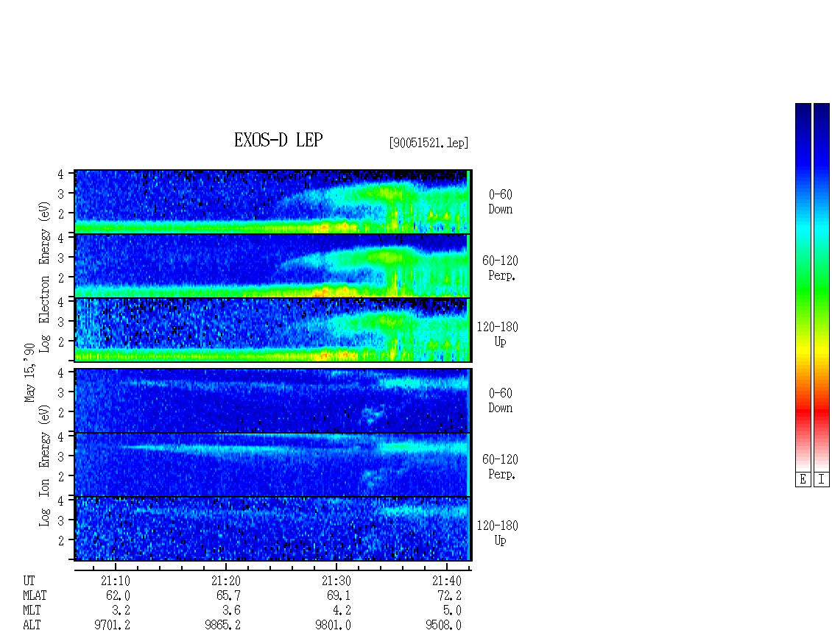This screenshot has width=832, height=644.
Task: Select the electron 120-180 Up spectrogram panel
Action: pyautogui.click(x=272, y=330)
